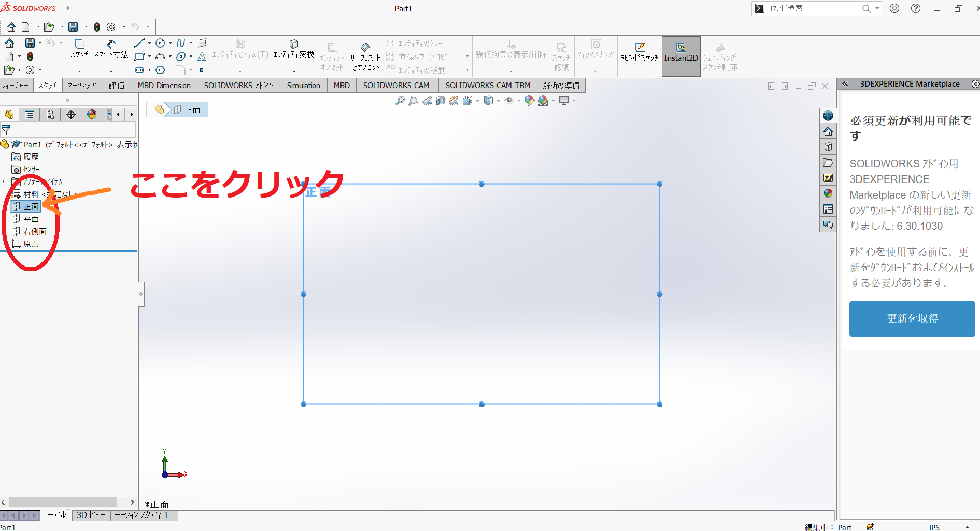
Task: Switch to the PropertyManager tab icon
Action: (x=30, y=115)
